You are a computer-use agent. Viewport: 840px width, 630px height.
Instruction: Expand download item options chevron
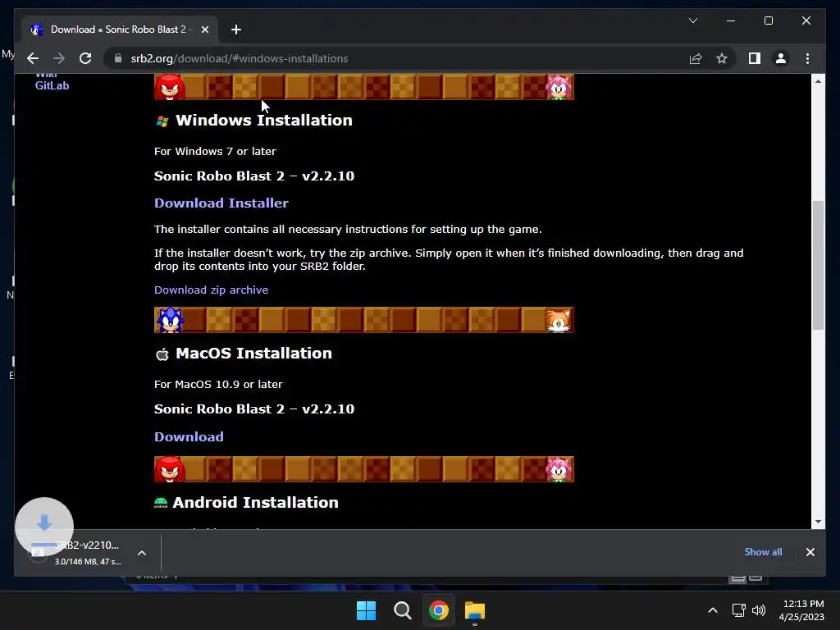click(142, 553)
